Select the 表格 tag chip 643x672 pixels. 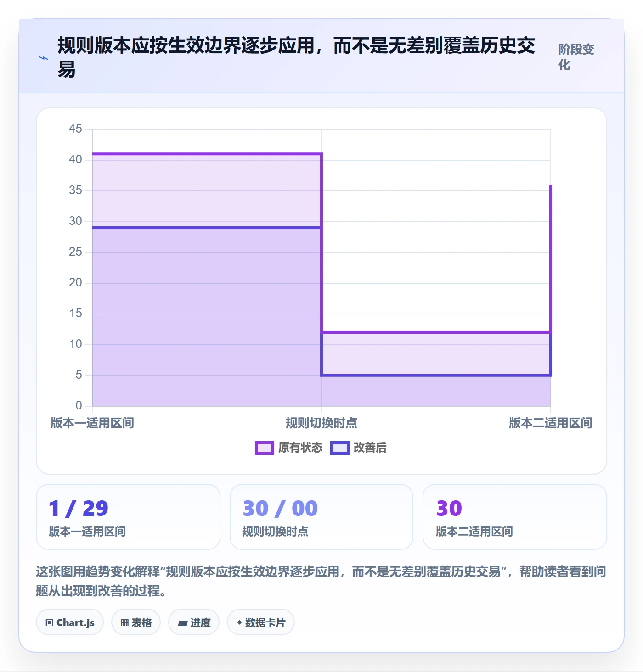(136, 622)
